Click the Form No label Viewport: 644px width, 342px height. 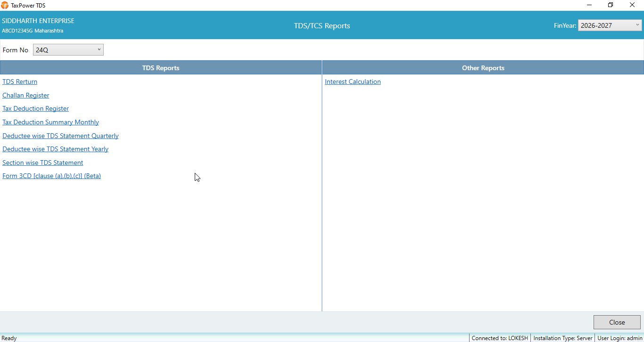16,50
